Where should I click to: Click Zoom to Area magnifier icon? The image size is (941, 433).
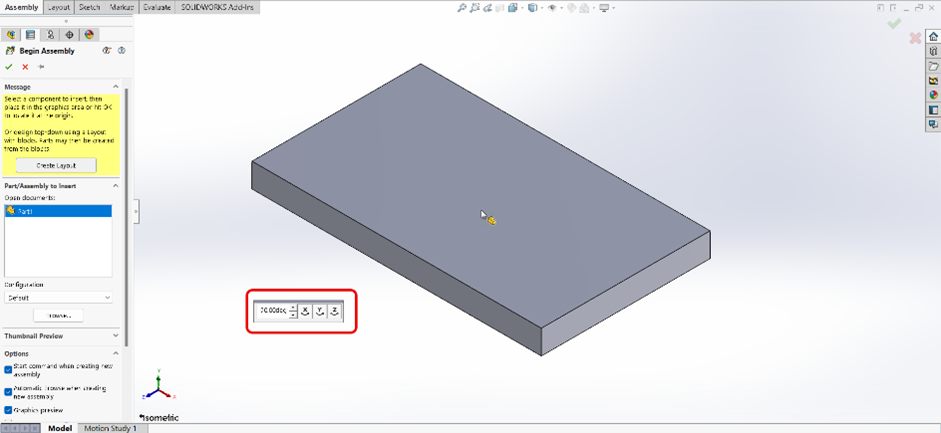[475, 8]
